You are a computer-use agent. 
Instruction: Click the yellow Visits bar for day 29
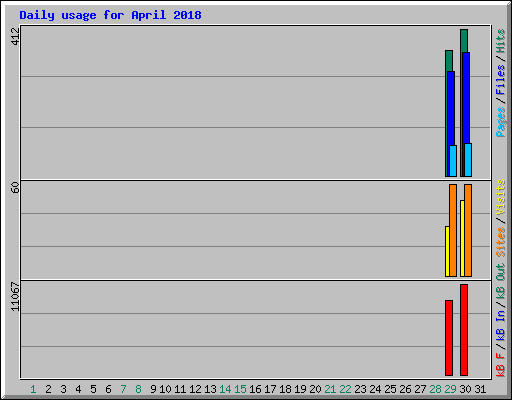click(x=447, y=251)
